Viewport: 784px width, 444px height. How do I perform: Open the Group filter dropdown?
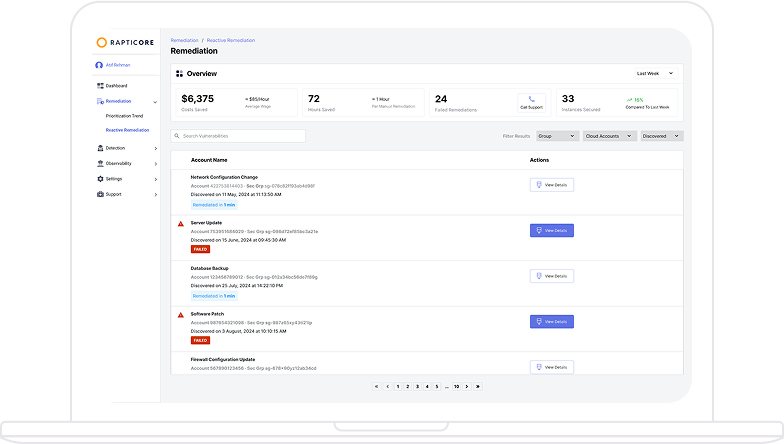[555, 136]
